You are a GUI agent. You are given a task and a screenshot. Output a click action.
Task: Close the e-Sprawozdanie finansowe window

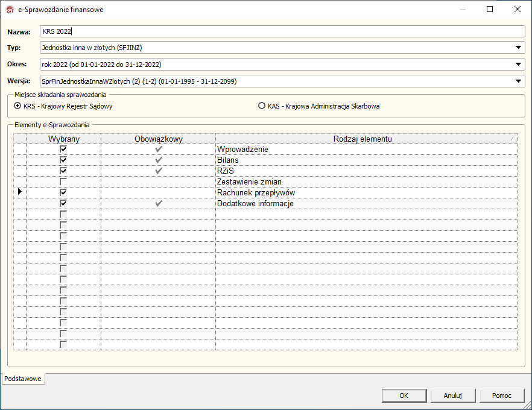pyautogui.click(x=518, y=9)
